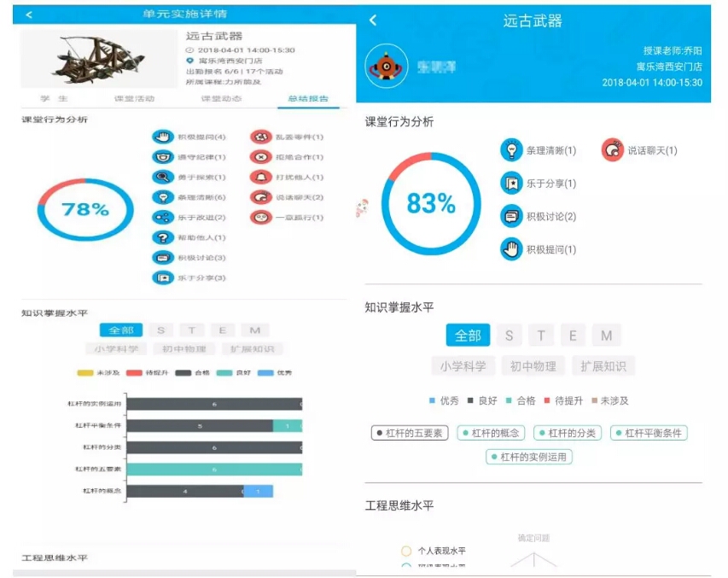Choose 初中物理 in right panel
Image resolution: width=728 pixels, height=578 pixels.
pyautogui.click(x=533, y=366)
